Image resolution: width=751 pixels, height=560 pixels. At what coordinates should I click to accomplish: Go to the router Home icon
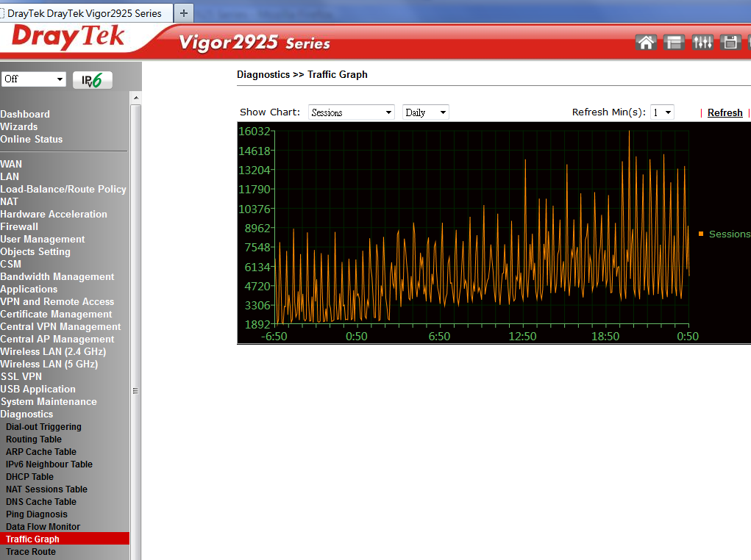[x=646, y=43]
